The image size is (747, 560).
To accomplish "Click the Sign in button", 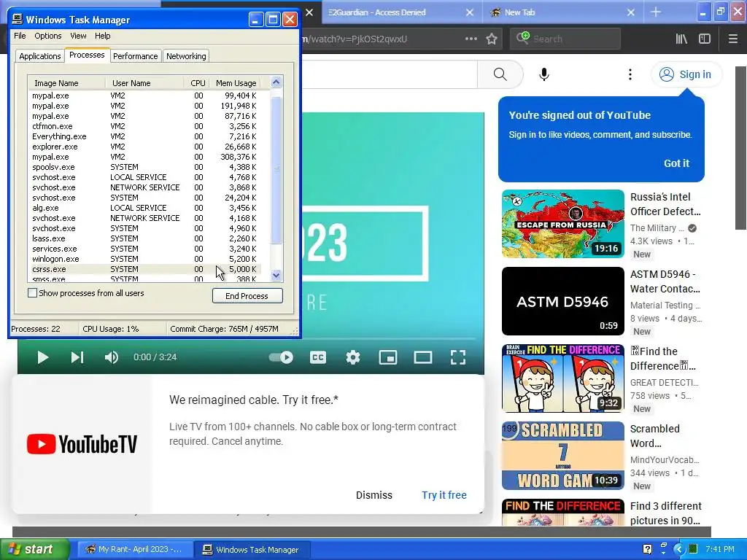I will coord(686,74).
